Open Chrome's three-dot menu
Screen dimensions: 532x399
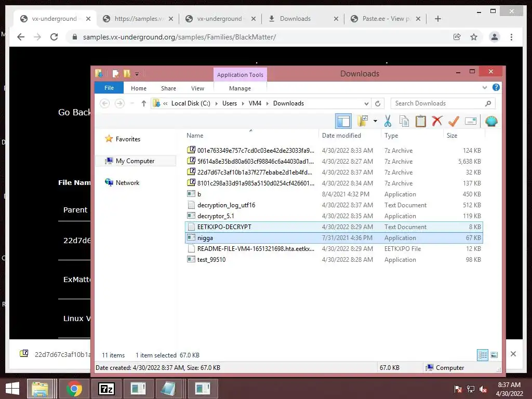coord(511,37)
